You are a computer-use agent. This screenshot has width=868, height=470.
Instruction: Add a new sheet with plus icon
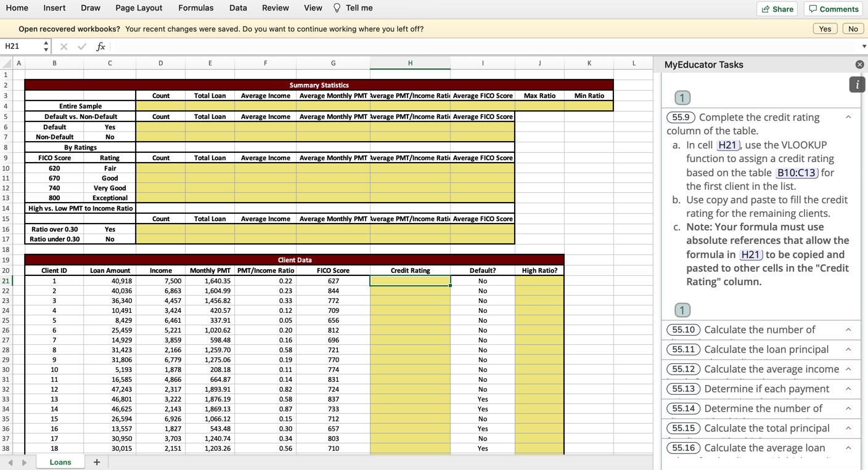[x=97, y=462]
